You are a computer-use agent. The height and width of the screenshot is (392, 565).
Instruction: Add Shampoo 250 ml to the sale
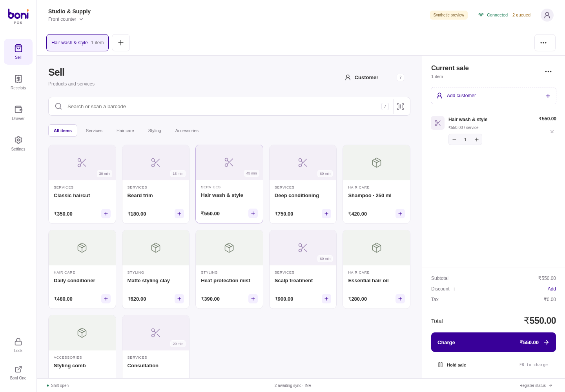tap(400, 214)
